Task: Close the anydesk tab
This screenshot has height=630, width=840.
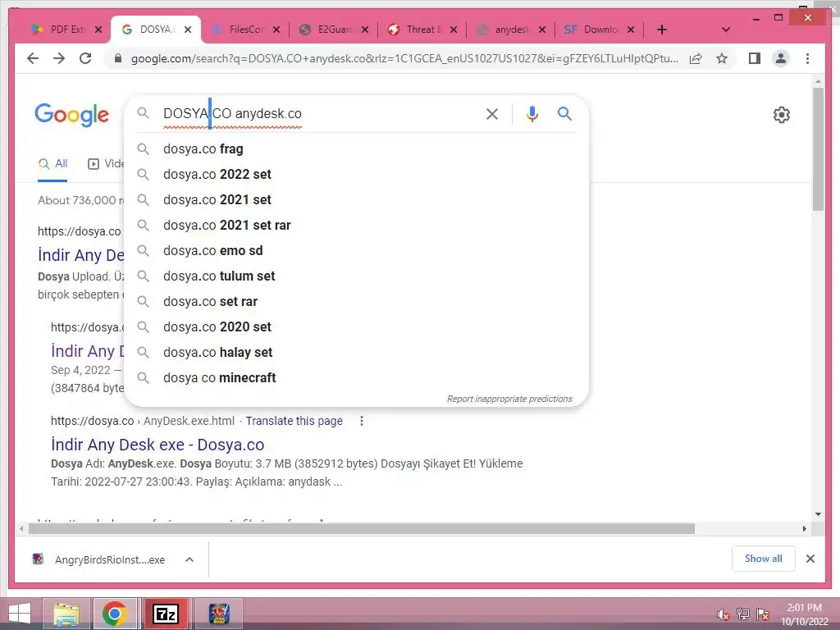Action: point(541,30)
